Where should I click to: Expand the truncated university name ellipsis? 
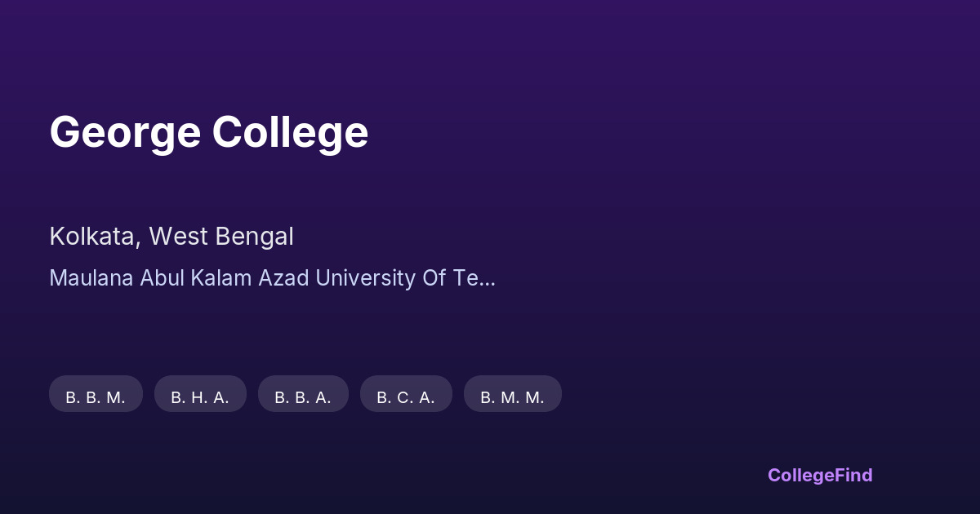[486, 278]
